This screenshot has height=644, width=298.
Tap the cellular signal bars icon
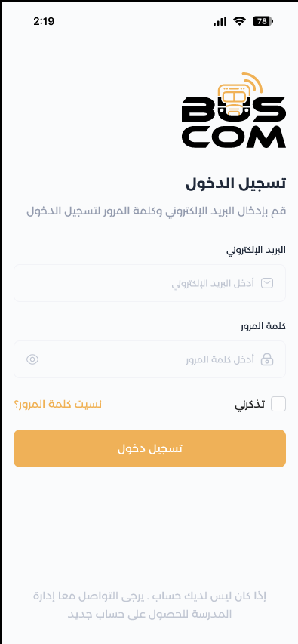click(x=220, y=21)
